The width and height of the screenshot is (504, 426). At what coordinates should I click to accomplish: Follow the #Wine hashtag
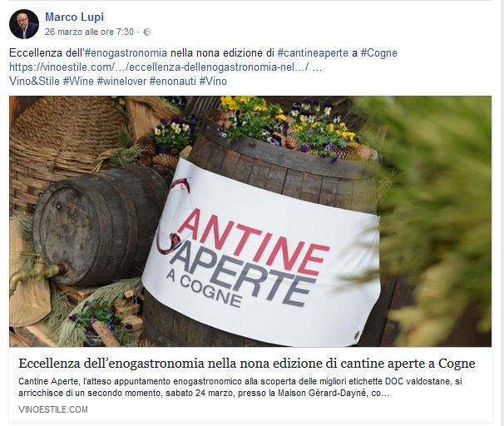(78, 81)
